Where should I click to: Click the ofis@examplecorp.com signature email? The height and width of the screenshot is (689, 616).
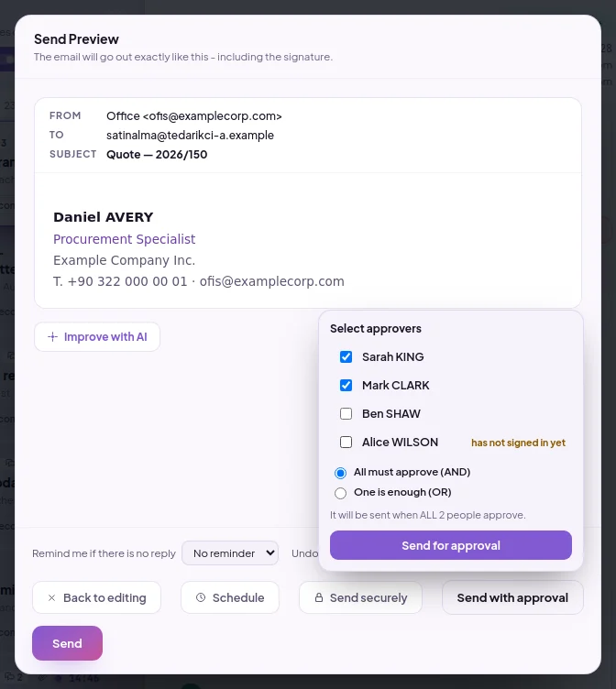coord(271,281)
